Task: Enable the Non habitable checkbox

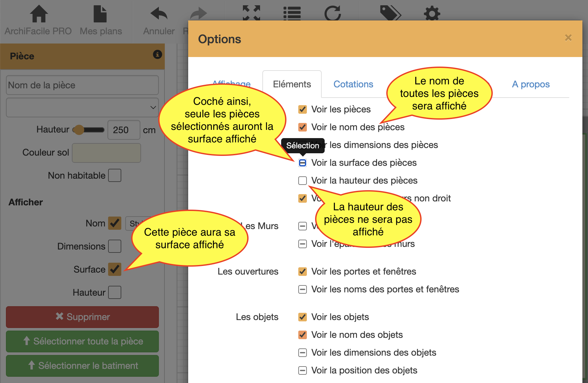Action: pyautogui.click(x=115, y=175)
